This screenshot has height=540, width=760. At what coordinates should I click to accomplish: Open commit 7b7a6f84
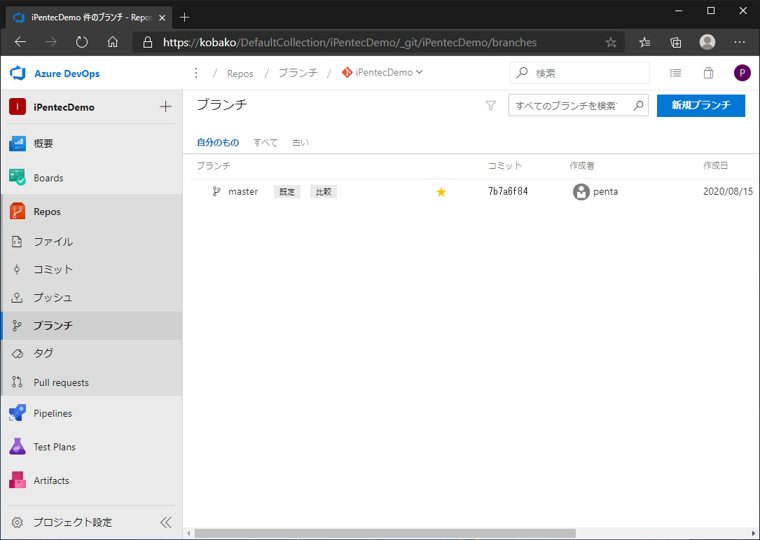point(508,191)
